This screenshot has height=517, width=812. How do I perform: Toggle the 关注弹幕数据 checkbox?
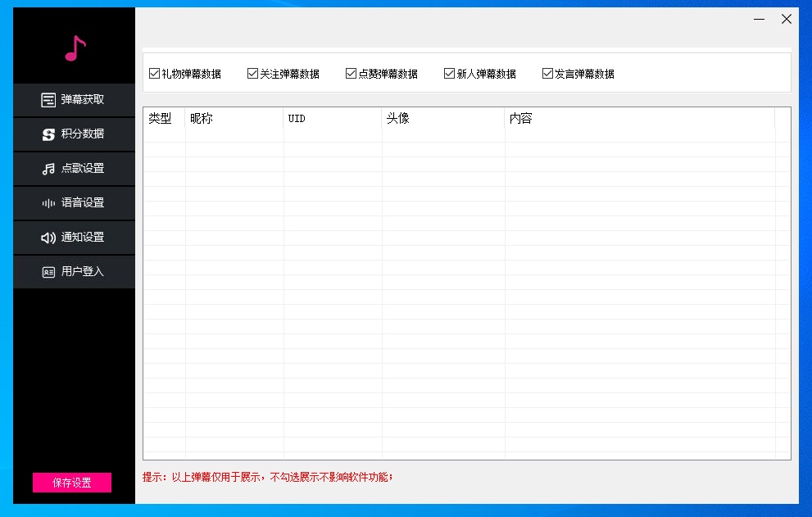pos(252,74)
